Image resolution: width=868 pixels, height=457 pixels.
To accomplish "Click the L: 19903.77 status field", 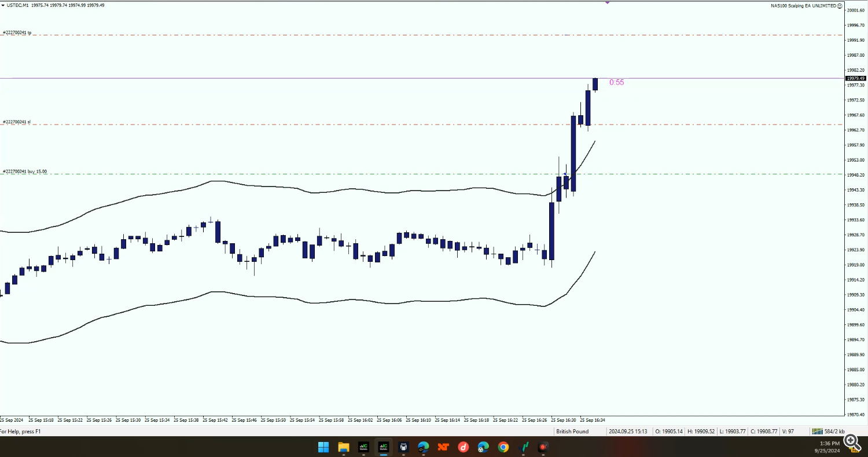I will tap(732, 432).
